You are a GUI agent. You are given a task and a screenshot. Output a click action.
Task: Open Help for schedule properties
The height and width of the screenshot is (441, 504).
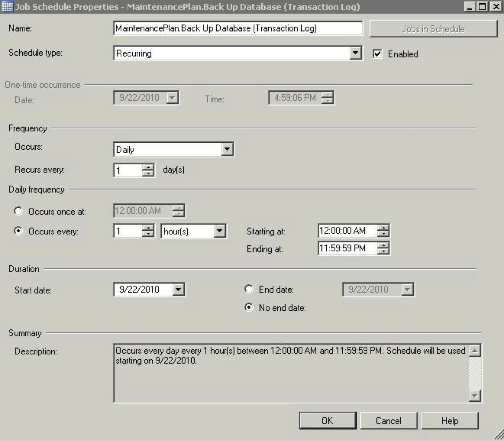coord(449,420)
